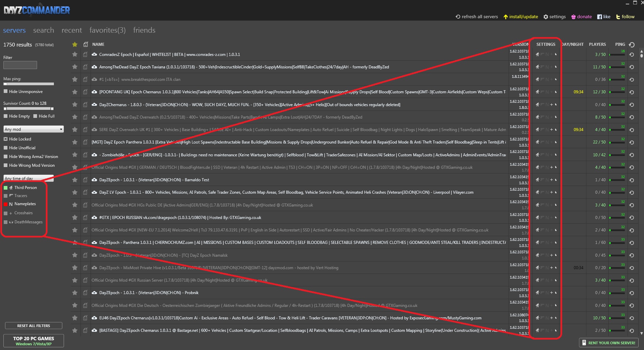644x350 pixels.
Task: Star the DayZEpoch Barnaldo Test server
Action: tap(75, 180)
